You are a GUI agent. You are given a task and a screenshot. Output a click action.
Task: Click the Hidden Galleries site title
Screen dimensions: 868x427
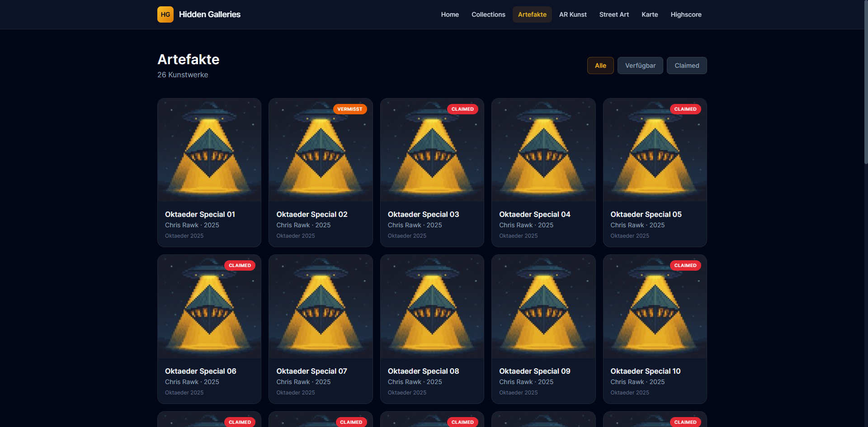pos(210,14)
